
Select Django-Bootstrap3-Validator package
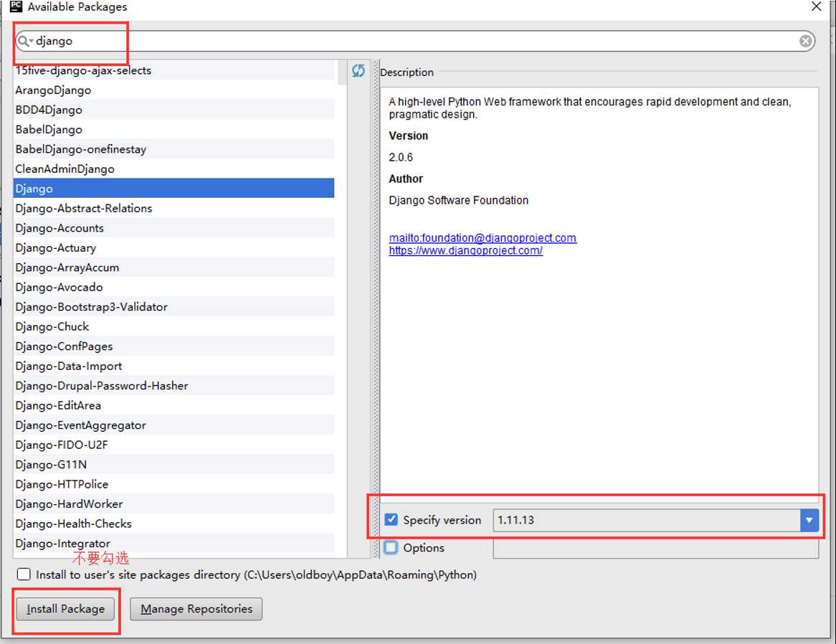[174, 307]
